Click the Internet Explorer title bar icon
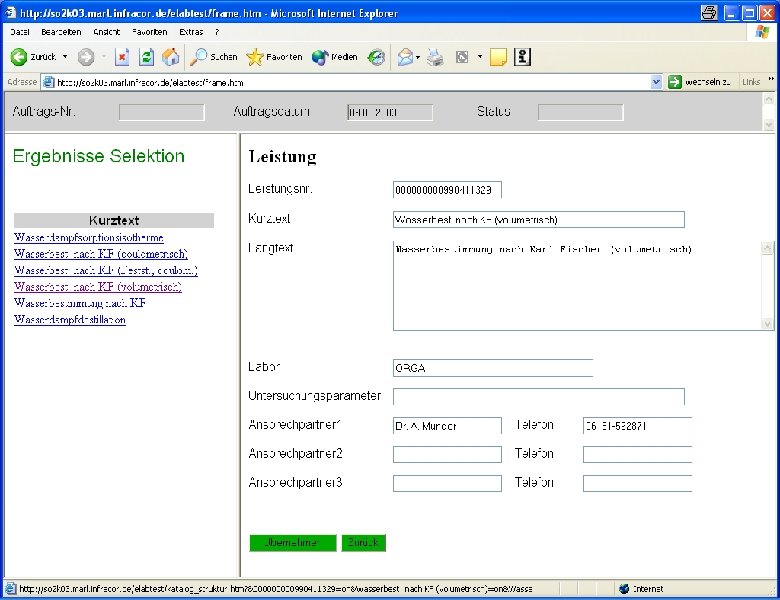The image size is (780, 600). (10, 12)
